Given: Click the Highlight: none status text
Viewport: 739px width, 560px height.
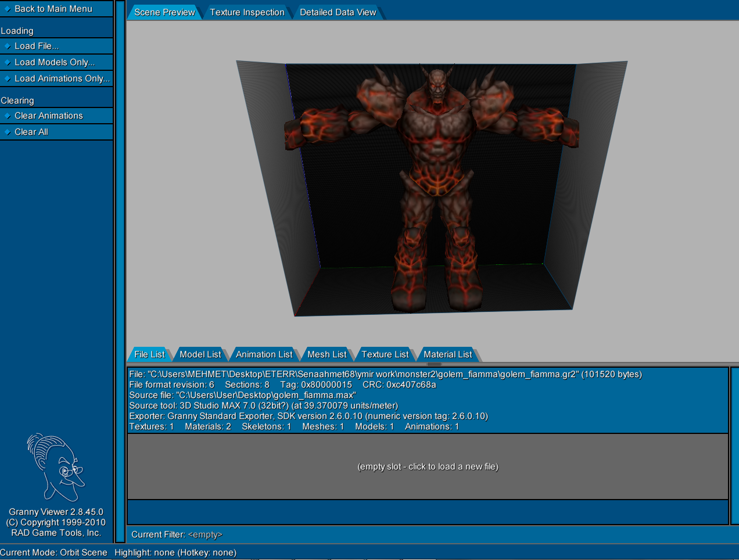Looking at the screenshot, I should [x=175, y=552].
